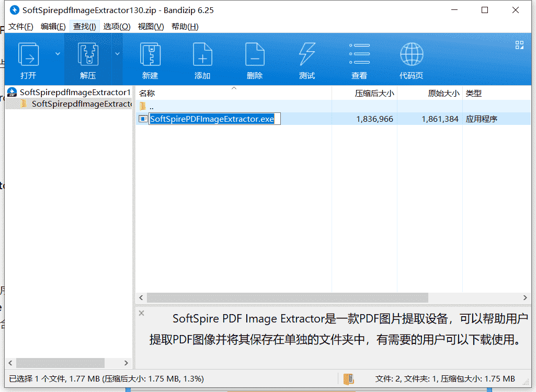Click file list scroll right arrow

[x=525, y=298]
